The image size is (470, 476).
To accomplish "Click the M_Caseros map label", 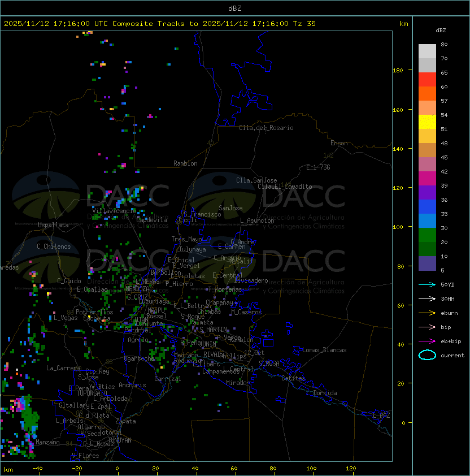I will click(246, 311).
